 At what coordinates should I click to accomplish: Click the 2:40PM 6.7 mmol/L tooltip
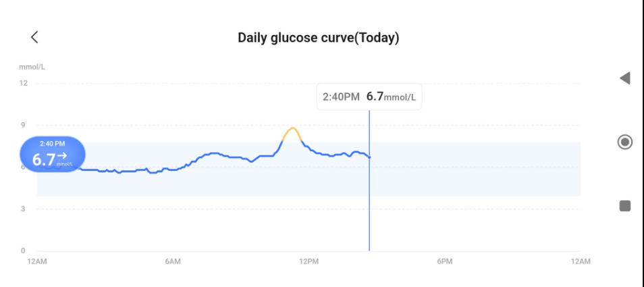tap(369, 97)
